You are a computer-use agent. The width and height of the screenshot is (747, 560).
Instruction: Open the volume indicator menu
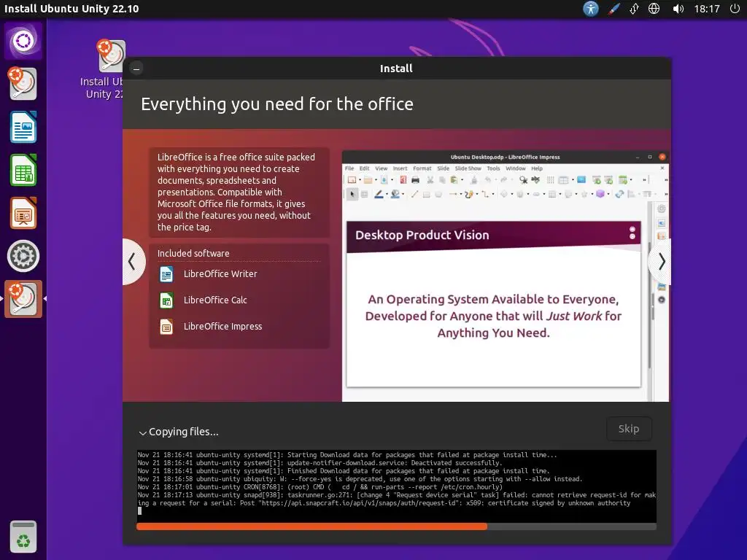[x=678, y=9]
